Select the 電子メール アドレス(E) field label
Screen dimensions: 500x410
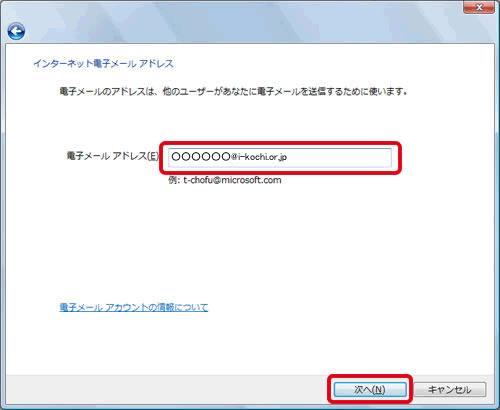(112, 156)
